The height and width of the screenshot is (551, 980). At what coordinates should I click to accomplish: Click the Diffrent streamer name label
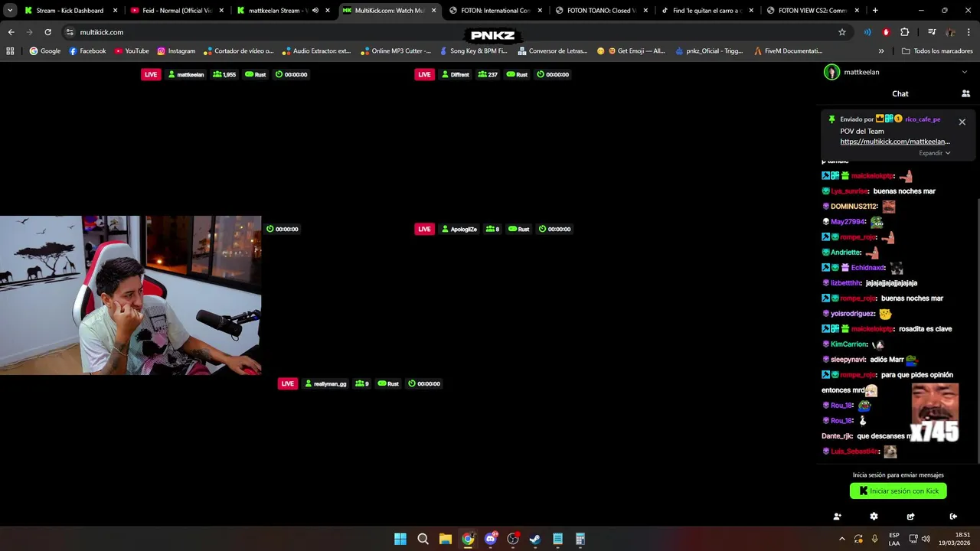pos(455,74)
